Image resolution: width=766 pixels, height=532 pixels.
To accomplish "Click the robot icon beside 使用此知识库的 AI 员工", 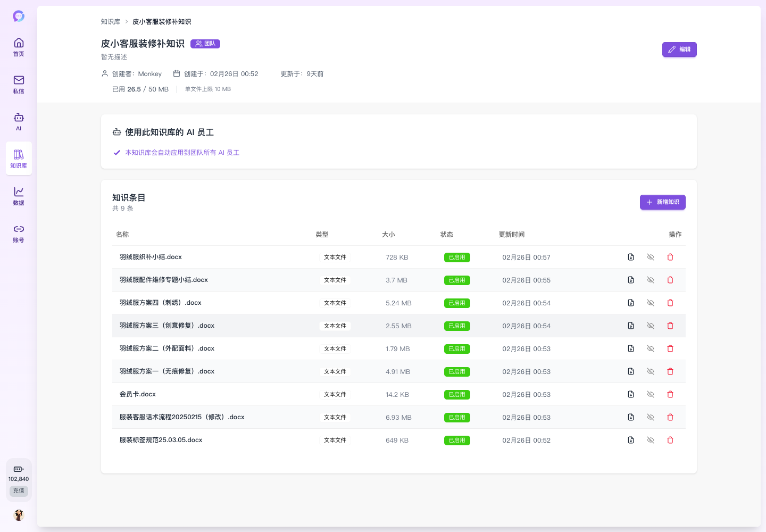I will click(x=116, y=131).
